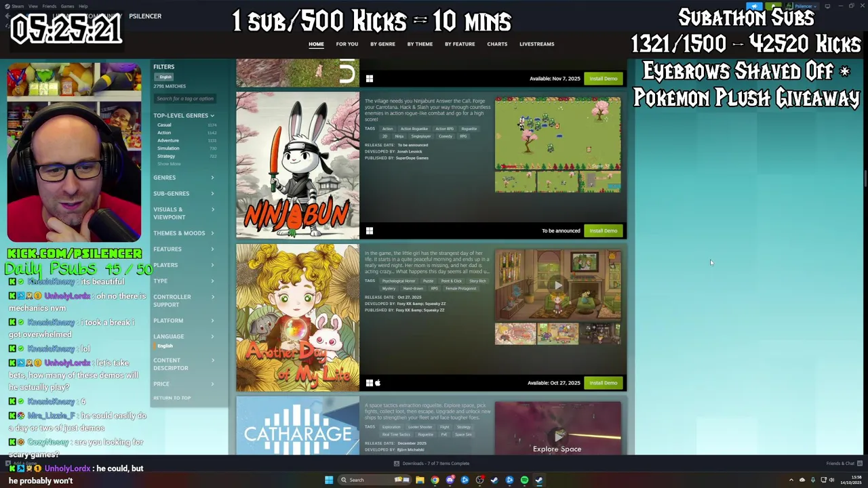Click the Windows Start button
The width and height of the screenshot is (868, 488).
[x=329, y=480]
